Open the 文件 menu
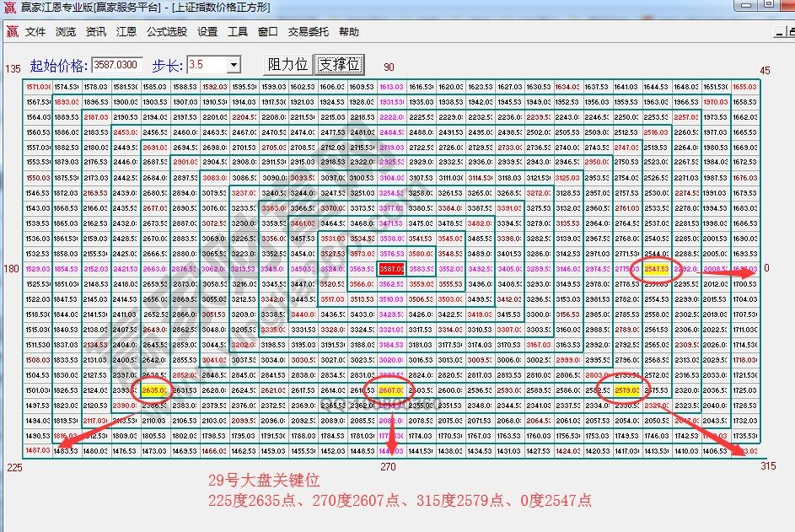 coord(35,32)
